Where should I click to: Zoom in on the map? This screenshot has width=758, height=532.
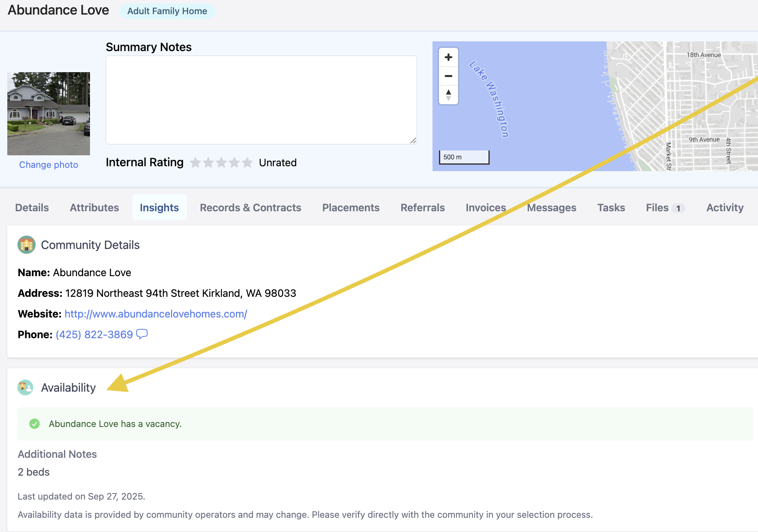pos(448,57)
